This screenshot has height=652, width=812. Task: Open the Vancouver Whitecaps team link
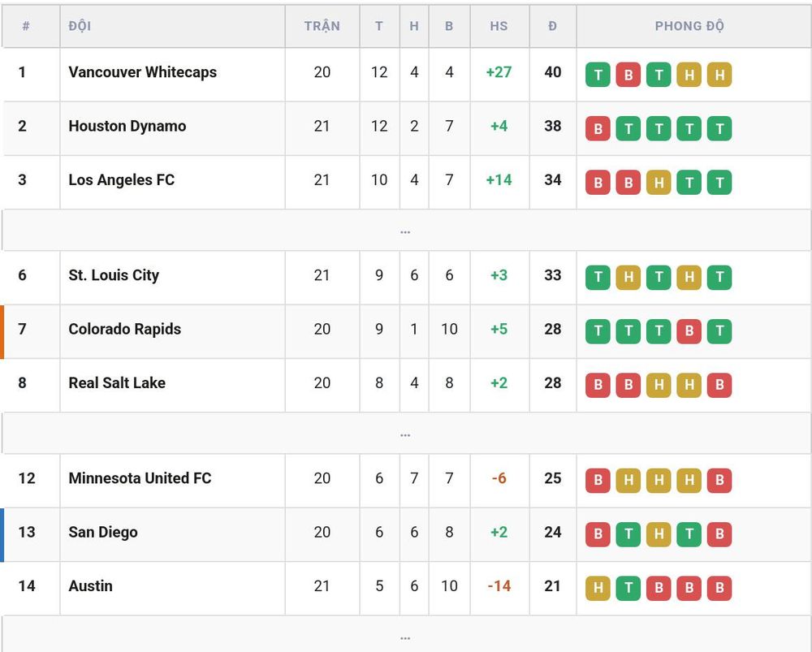[142, 72]
